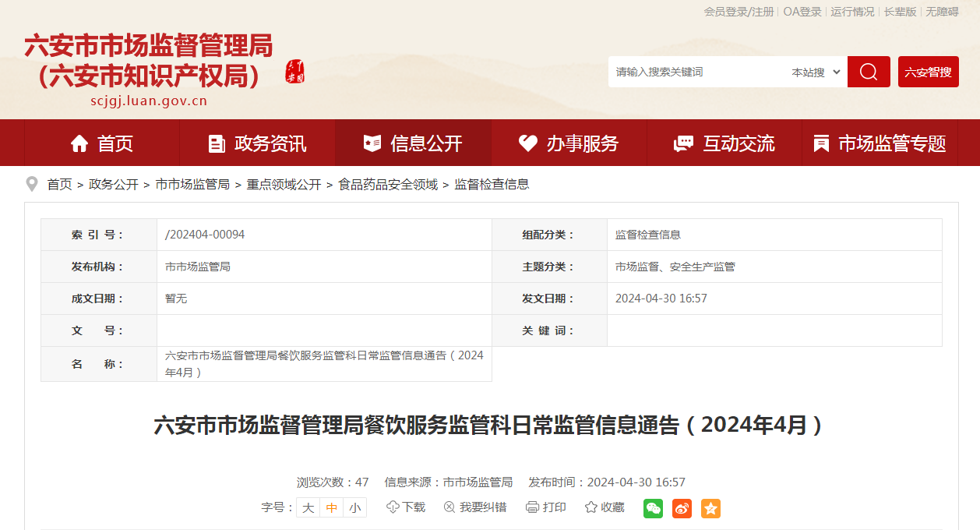This screenshot has height=530, width=980.
Task: Click the heart icon beside 办事服务
Action: coord(528,143)
